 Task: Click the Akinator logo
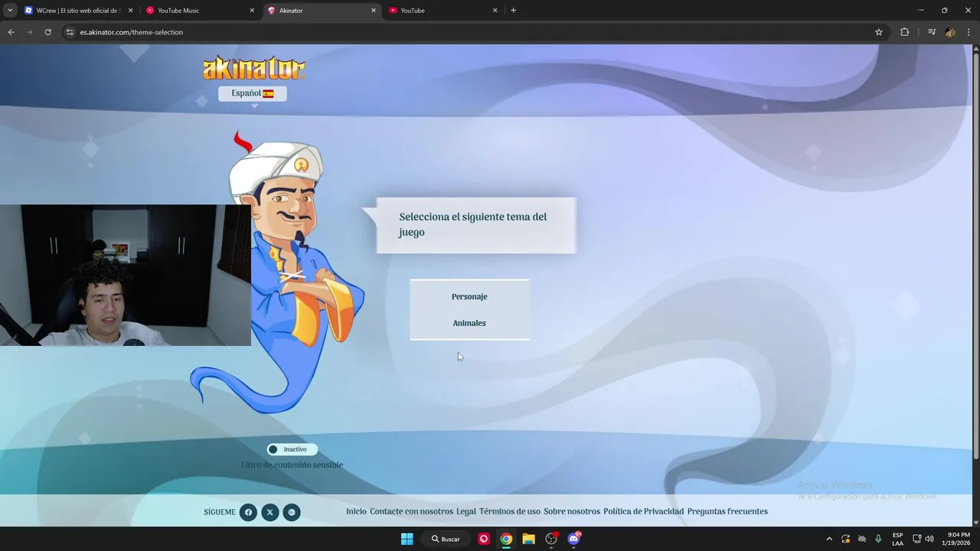pyautogui.click(x=254, y=68)
